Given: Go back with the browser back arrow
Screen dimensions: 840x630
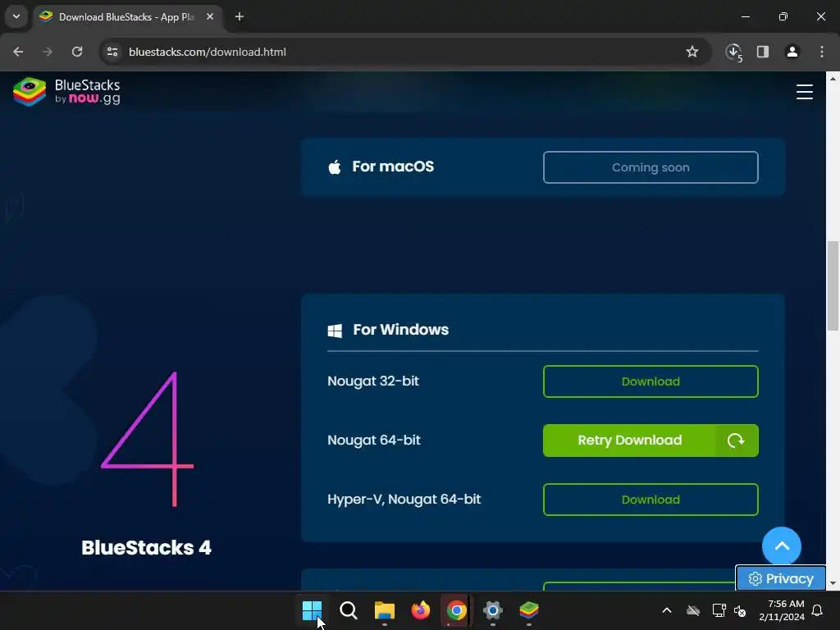Looking at the screenshot, I should point(18,52).
